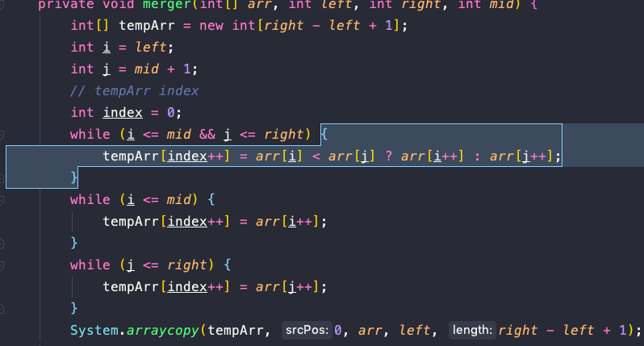This screenshot has height=346, width=644.
Task: Collapse the while (j <= right) loop in gutter
Action: click(2, 265)
